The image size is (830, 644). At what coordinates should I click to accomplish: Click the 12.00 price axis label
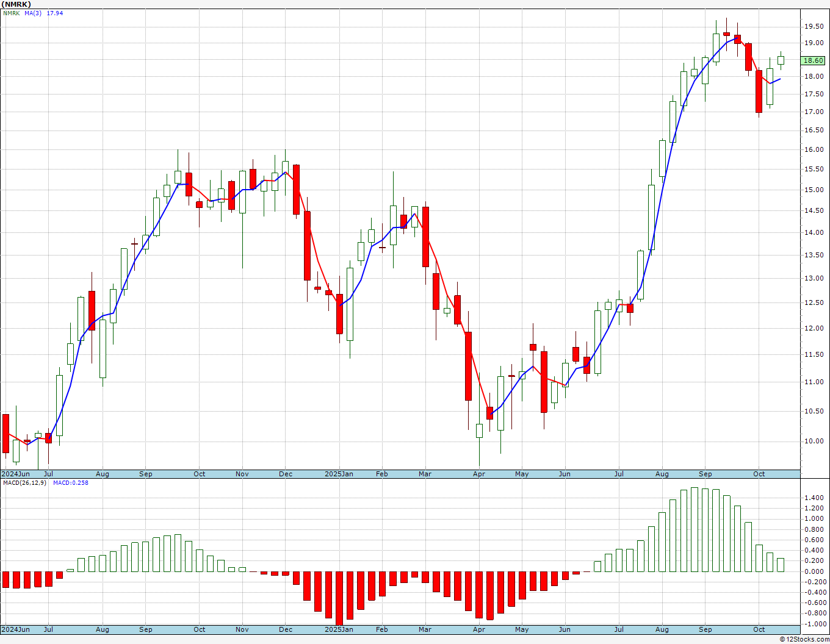(814, 328)
